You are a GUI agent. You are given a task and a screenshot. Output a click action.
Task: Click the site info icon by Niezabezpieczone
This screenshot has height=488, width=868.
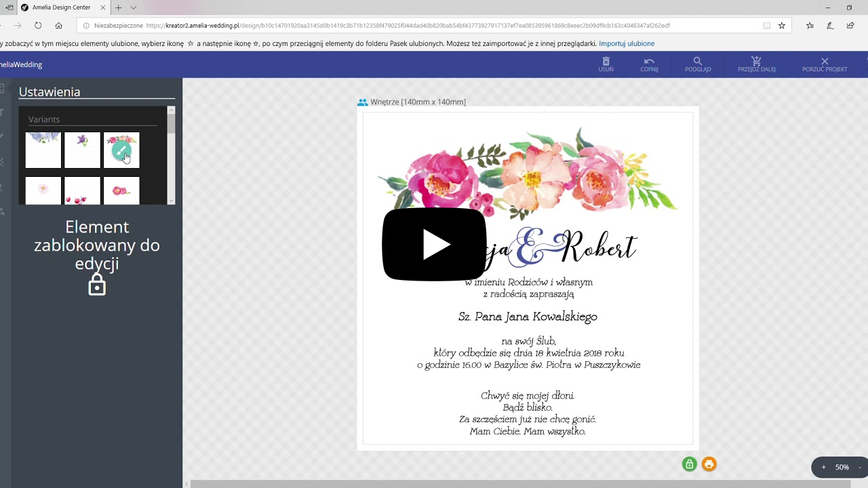tap(86, 26)
